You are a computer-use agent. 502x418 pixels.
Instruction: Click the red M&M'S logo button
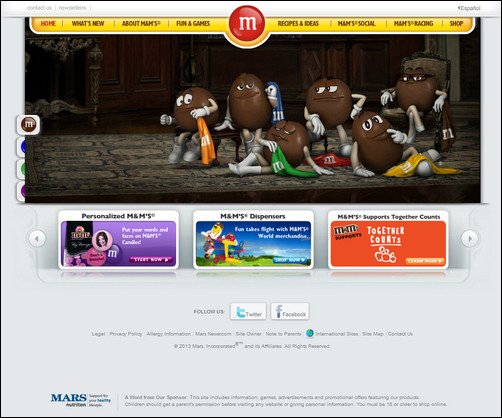pyautogui.click(x=247, y=23)
